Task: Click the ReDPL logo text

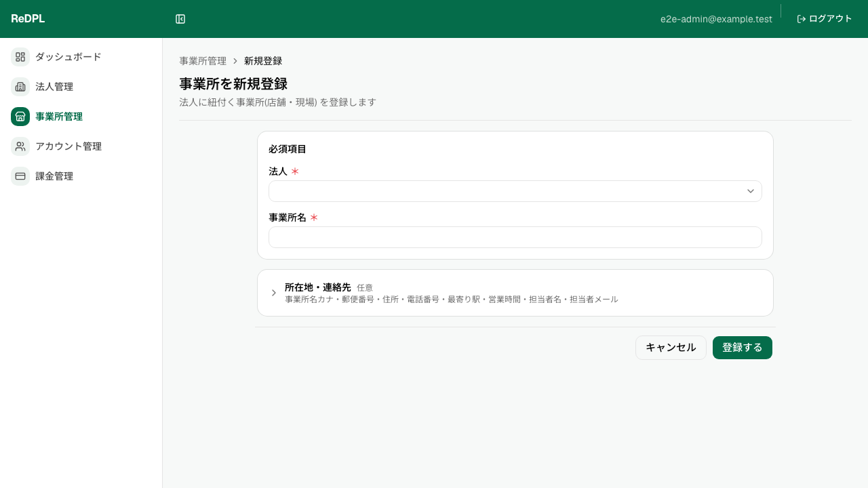Action: pos(28,19)
